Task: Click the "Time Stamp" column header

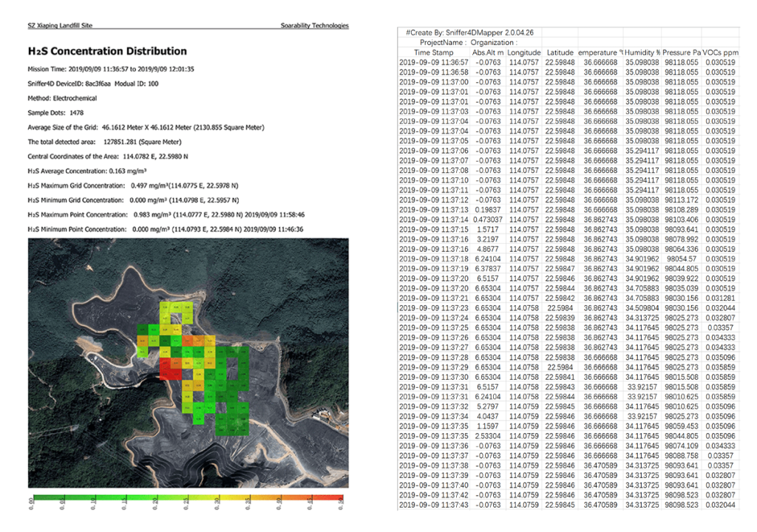Action: click(x=433, y=52)
